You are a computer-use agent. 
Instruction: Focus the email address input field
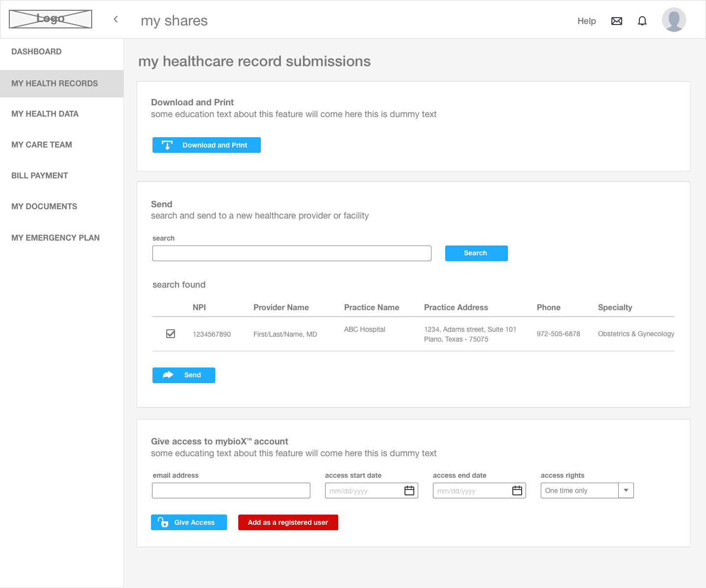(231, 490)
